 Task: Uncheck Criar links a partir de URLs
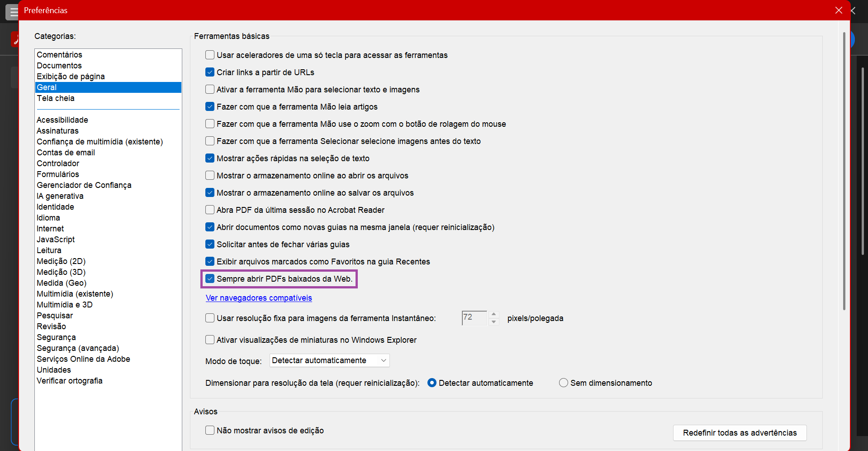210,72
